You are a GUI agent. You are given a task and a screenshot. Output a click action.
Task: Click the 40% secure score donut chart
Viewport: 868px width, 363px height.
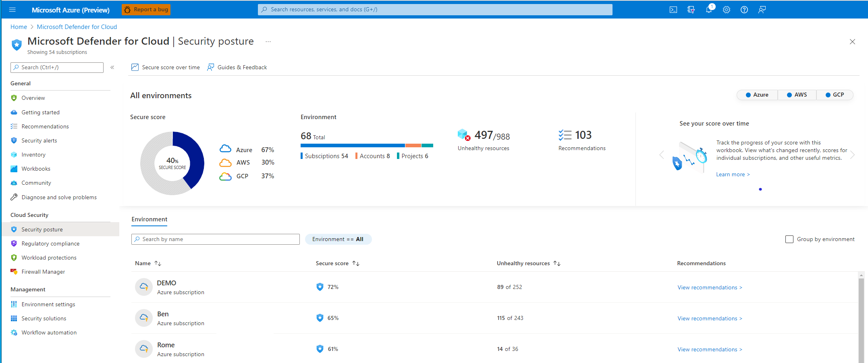pyautogui.click(x=172, y=163)
